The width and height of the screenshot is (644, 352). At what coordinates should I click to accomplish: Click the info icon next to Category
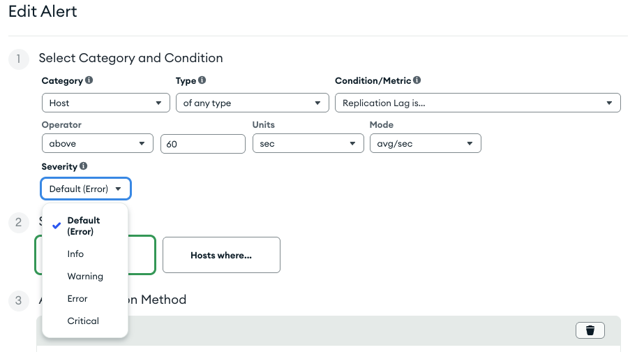[89, 81]
